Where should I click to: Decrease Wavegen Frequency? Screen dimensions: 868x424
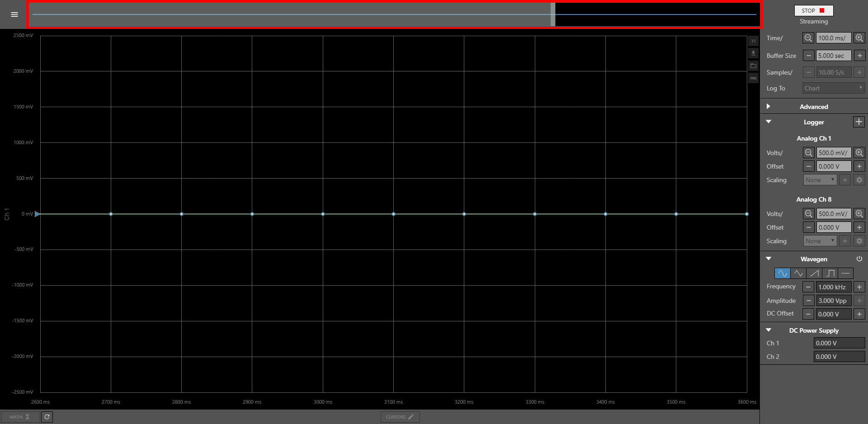[808, 287]
